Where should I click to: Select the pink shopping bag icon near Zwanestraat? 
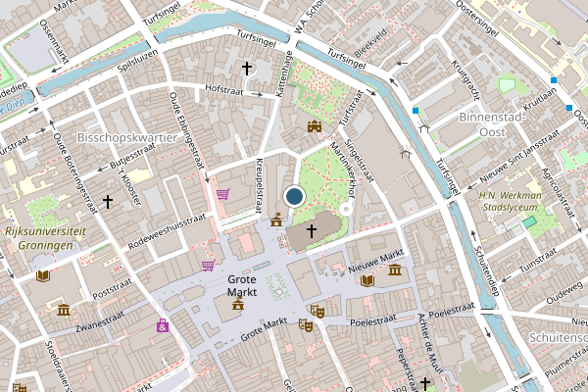pos(163,325)
